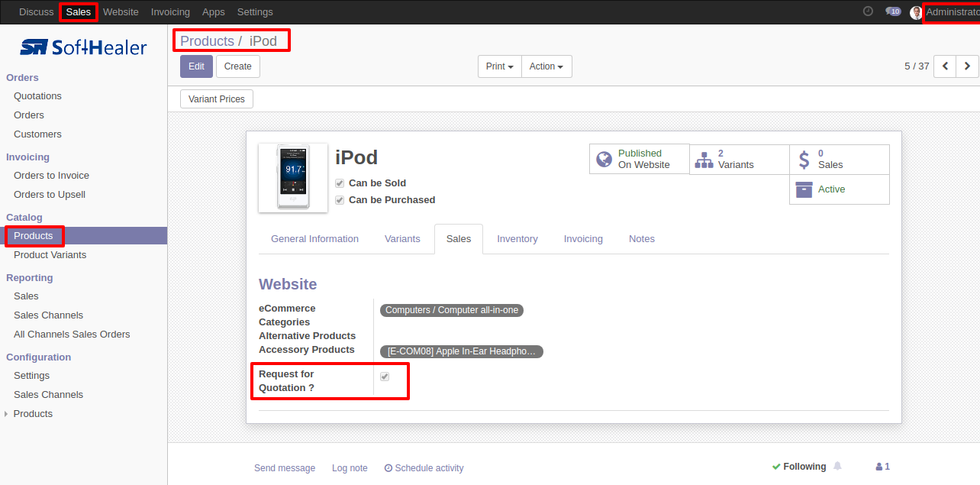Toggle the Can be Purchased checkbox
Viewport: 980px width, 485px height.
coord(340,200)
